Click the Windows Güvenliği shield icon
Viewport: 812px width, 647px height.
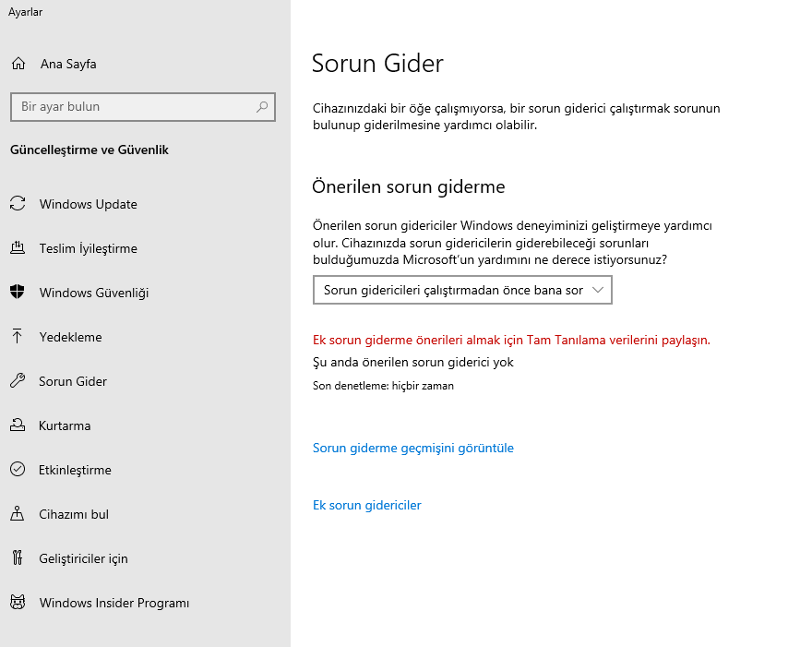coord(18,293)
